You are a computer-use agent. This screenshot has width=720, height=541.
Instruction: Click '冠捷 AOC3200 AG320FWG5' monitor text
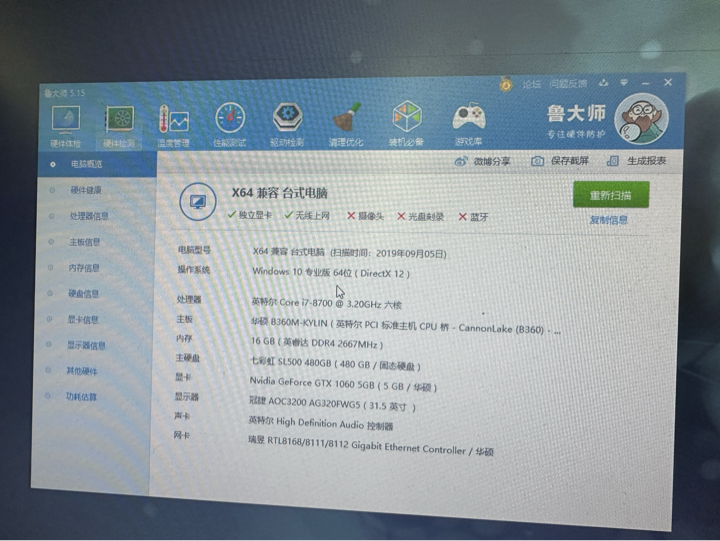click(304, 402)
